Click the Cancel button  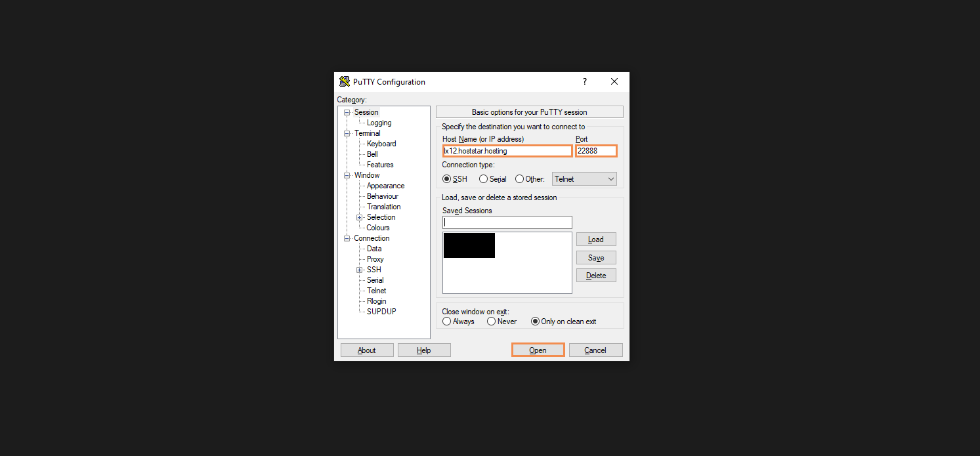596,350
